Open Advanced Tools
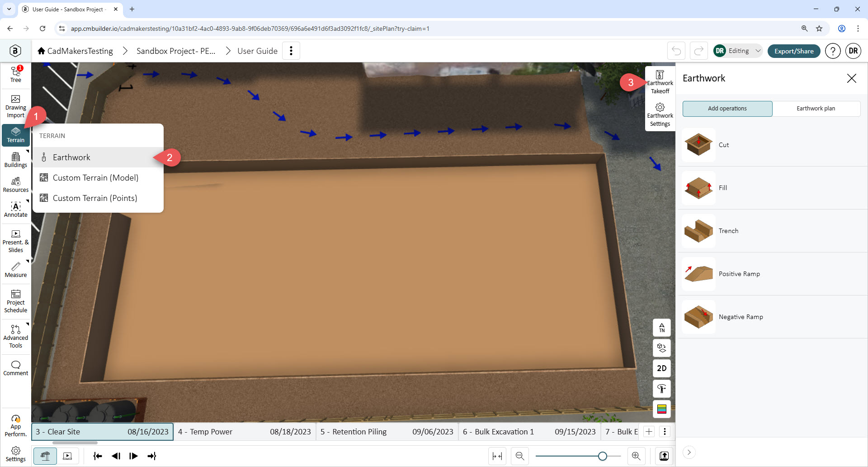The image size is (868, 467). click(x=16, y=337)
